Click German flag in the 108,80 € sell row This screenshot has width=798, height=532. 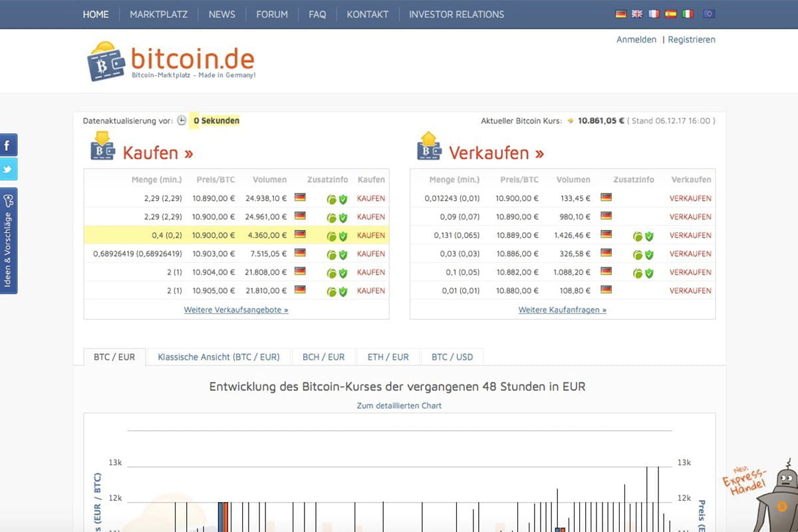[x=606, y=289]
